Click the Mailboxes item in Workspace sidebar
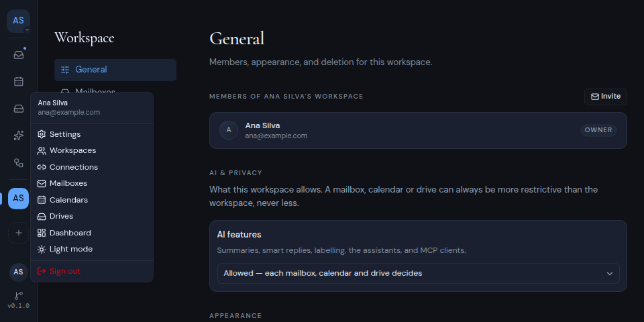The width and height of the screenshot is (644, 322). click(x=115, y=91)
